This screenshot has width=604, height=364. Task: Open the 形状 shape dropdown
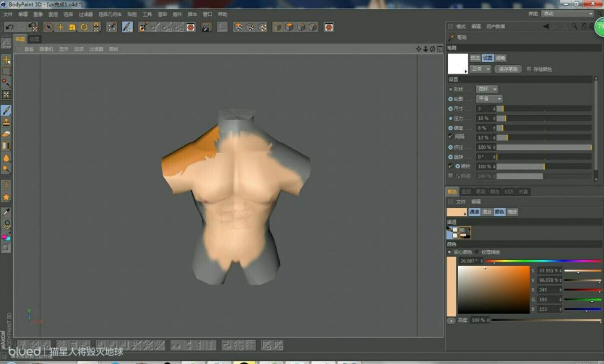[x=487, y=89]
